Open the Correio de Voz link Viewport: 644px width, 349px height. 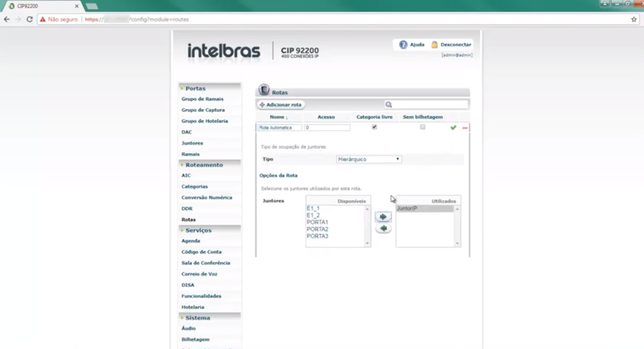coord(199,274)
